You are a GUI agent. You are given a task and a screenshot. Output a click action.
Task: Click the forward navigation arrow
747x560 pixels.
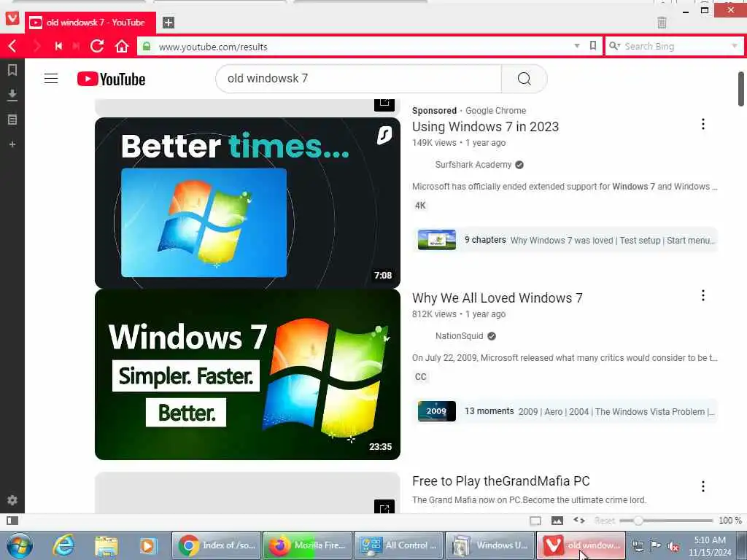[36, 46]
